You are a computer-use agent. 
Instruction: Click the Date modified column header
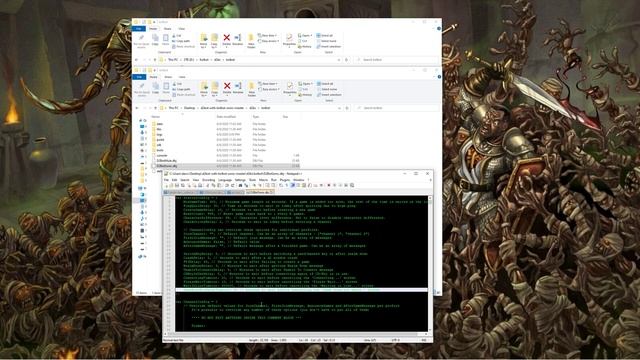click(x=226, y=117)
